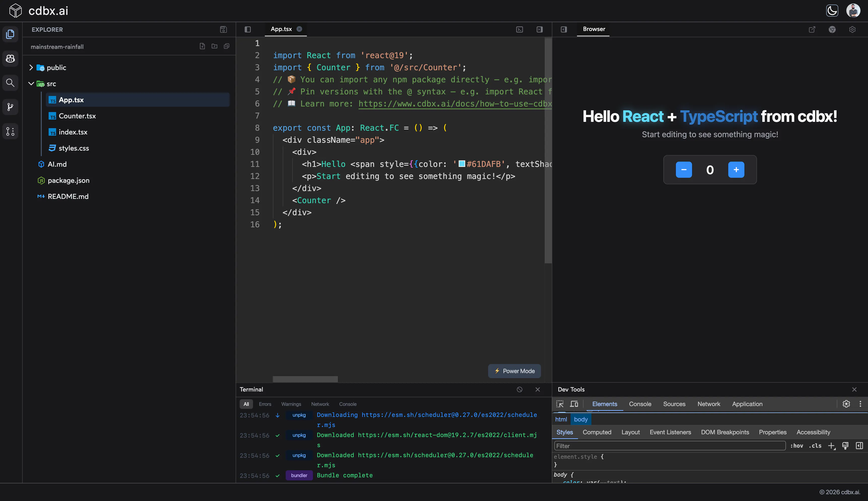The width and height of the screenshot is (868, 501).
Task: Select the All terminal filter
Action: 246,404
